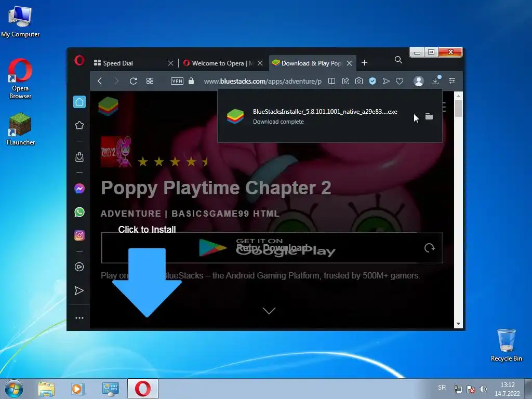
Task: Click the volume tray icon
Action: pyautogui.click(x=483, y=389)
